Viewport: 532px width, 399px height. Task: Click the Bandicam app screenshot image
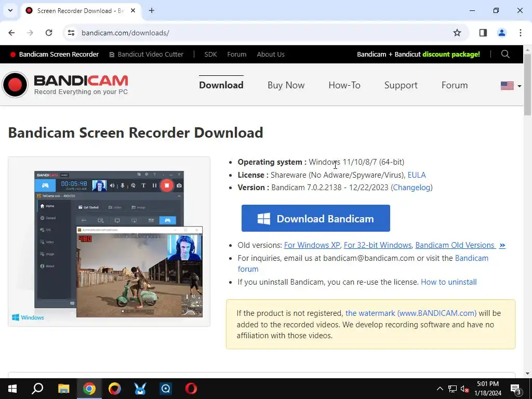pos(109,242)
